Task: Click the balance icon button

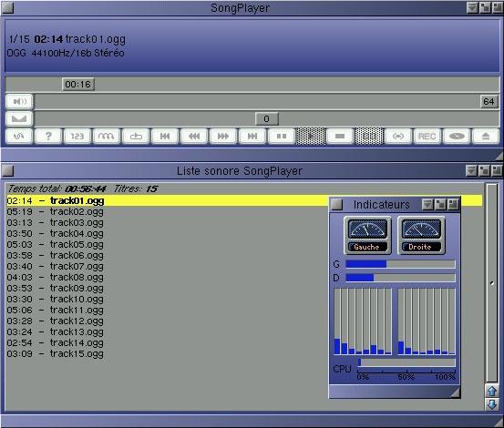Action: point(19,118)
